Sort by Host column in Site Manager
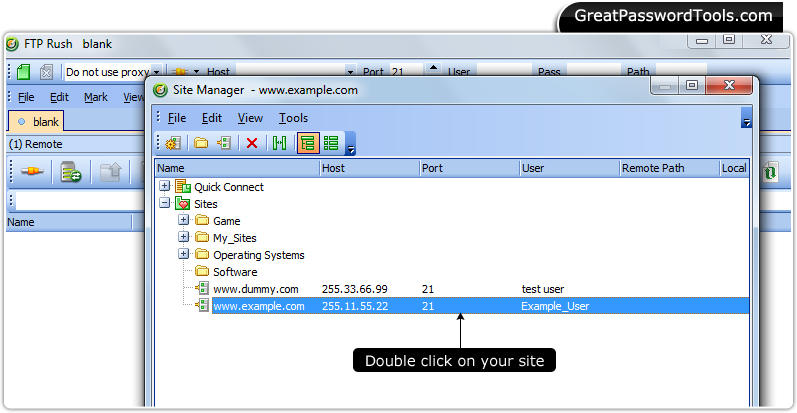The height and width of the screenshot is (413, 797). [370, 168]
